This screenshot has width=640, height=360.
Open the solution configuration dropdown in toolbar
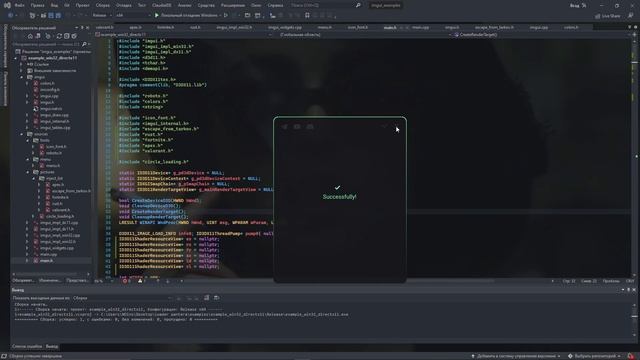[x=102, y=16]
